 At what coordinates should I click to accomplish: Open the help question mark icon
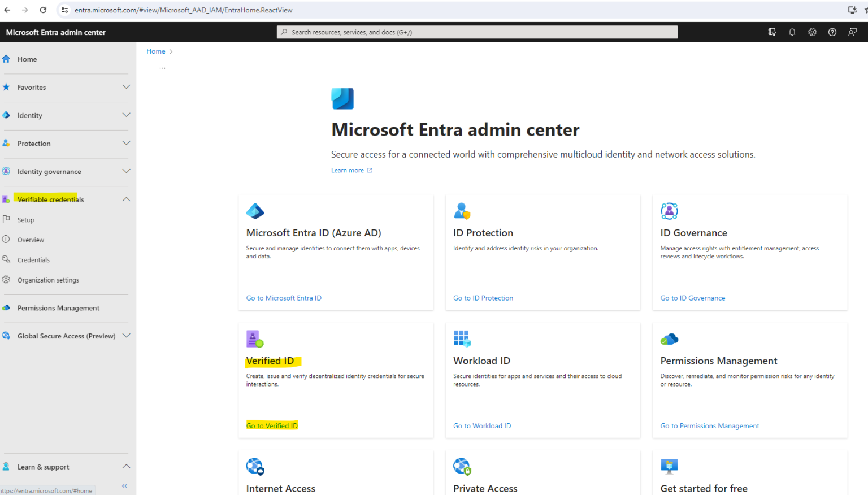pyautogui.click(x=832, y=32)
